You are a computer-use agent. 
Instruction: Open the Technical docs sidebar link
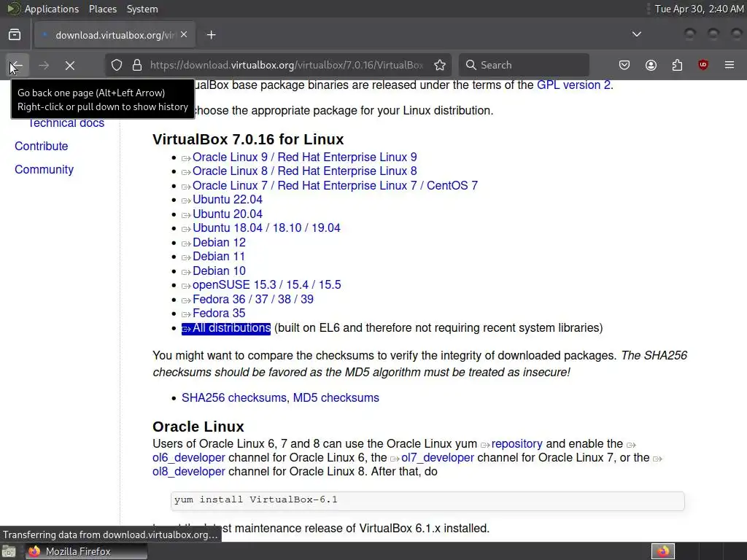pos(66,122)
